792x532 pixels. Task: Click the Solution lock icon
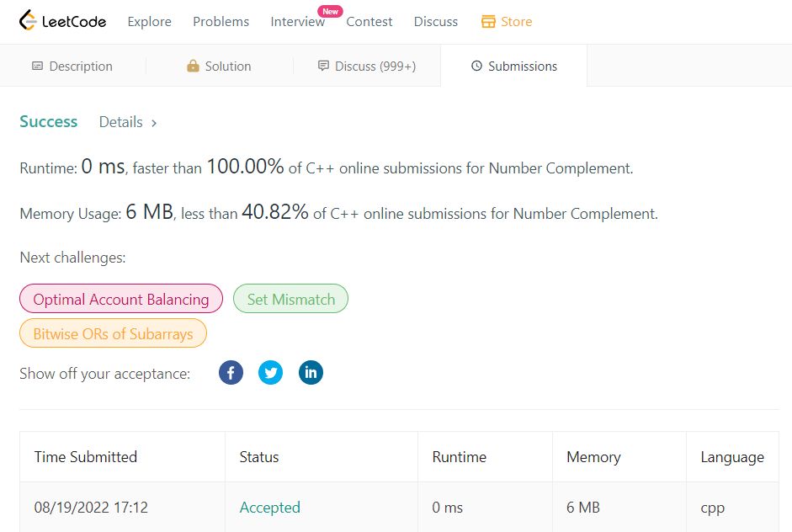pyautogui.click(x=193, y=66)
